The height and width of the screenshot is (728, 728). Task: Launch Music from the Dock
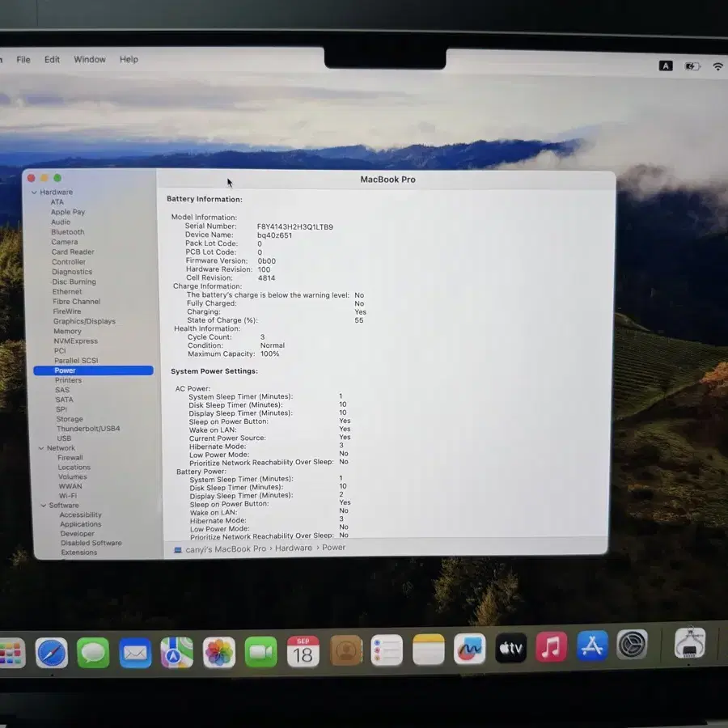(551, 646)
